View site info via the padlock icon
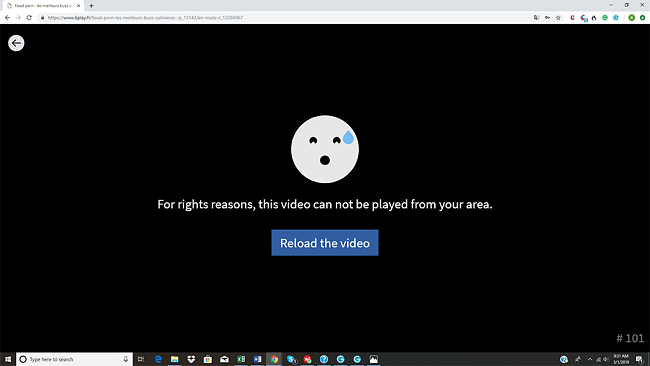Image resolution: width=650 pixels, height=366 pixels. 42,17
